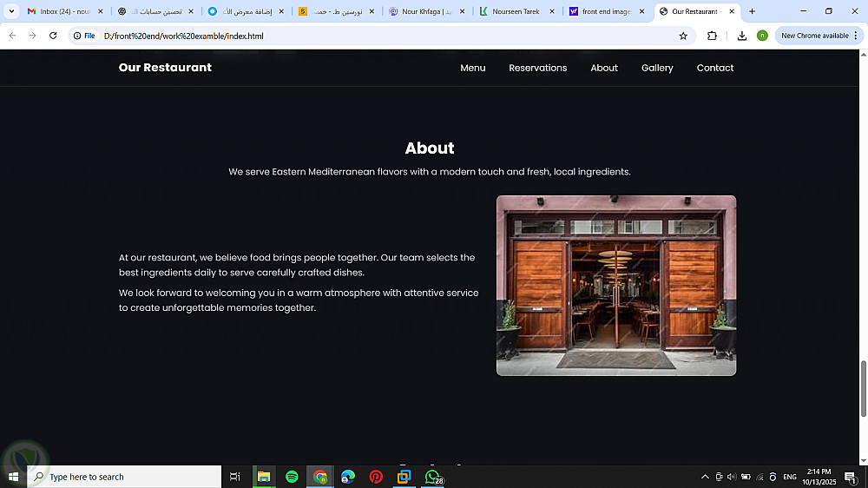Viewport: 868px width, 488px height.
Task: Click the paragraph starting 'At our restaurant'
Action: point(297,265)
